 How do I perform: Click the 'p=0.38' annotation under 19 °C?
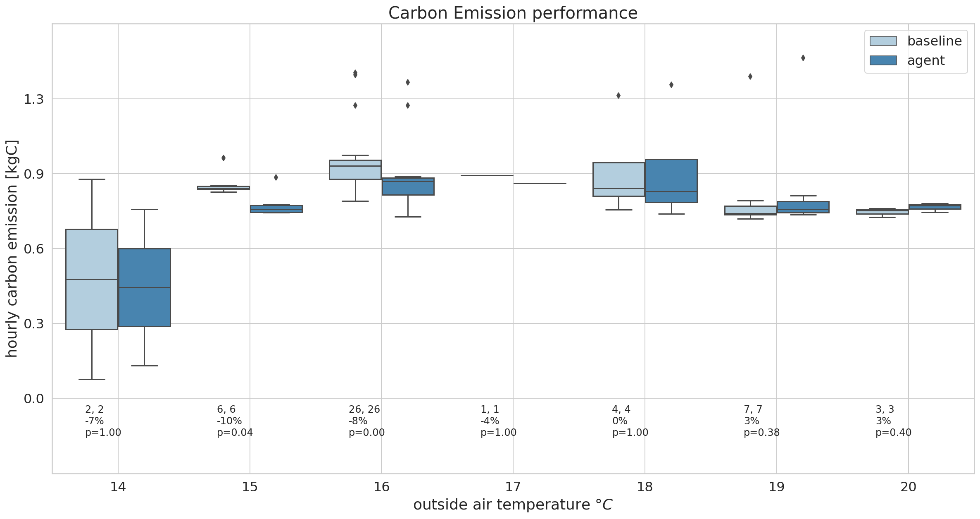(x=761, y=433)
